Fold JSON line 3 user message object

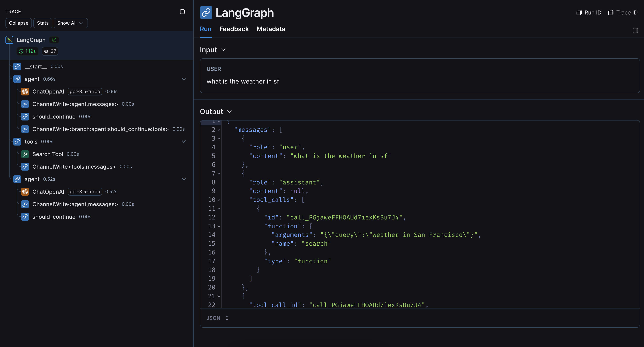(x=219, y=138)
